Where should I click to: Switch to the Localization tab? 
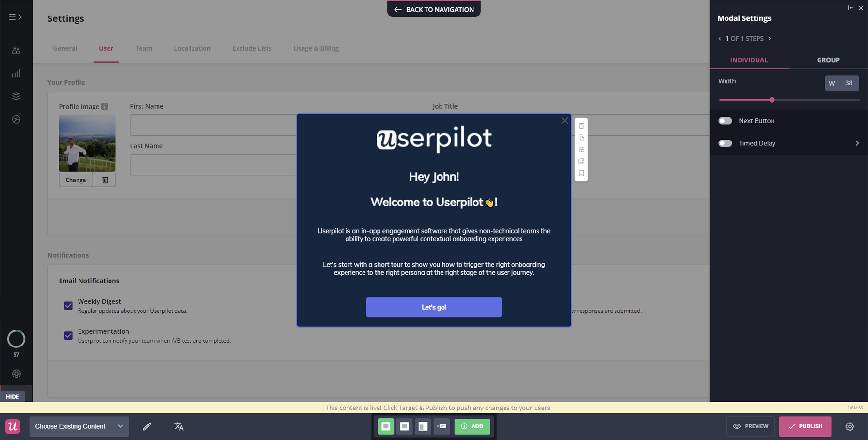coord(192,48)
